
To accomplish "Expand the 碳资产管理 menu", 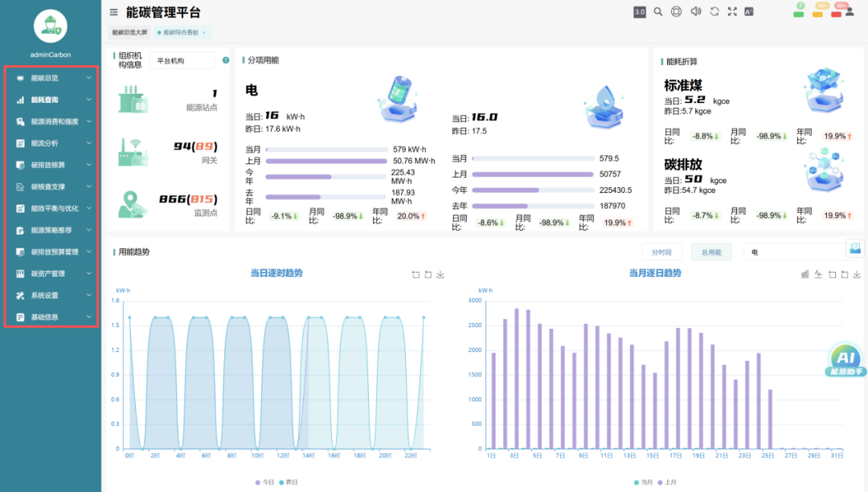I will 52,273.
